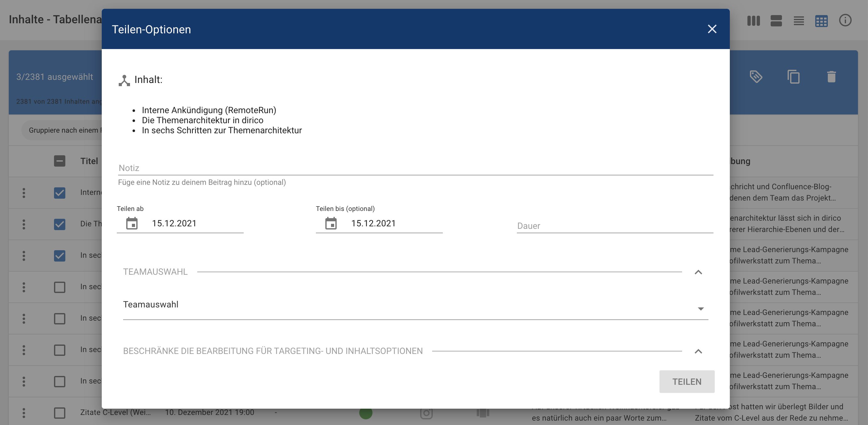This screenshot has width=868, height=425.
Task: Close the Teilen-Optionen dialog
Action: [712, 29]
